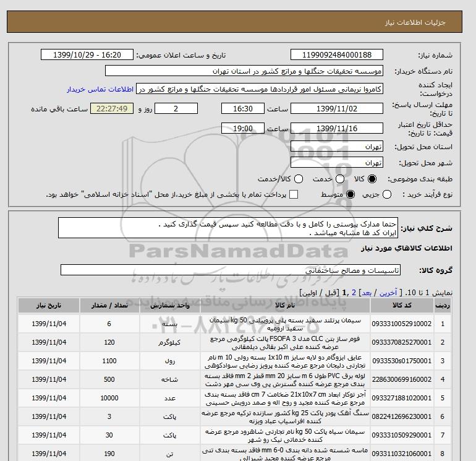Click the گروه کالا field تاسیسات و مصالح ساختمانی

tap(231, 270)
